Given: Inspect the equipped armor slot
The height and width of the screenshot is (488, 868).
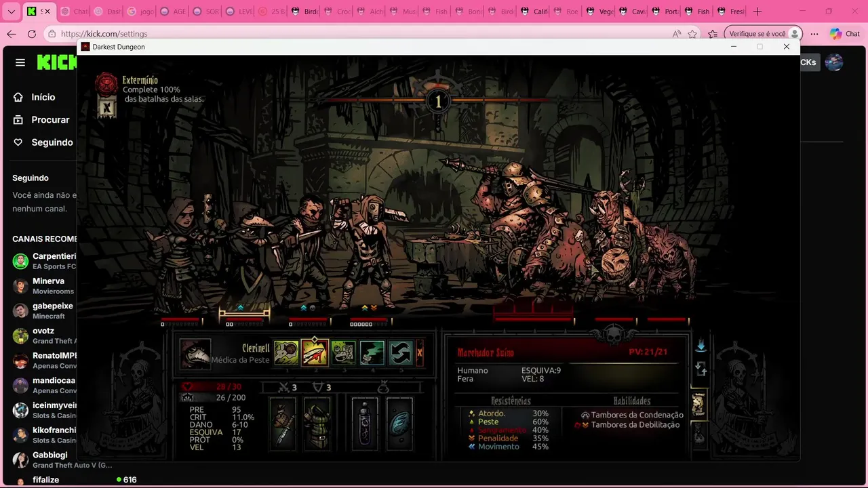Looking at the screenshot, I should [317, 424].
